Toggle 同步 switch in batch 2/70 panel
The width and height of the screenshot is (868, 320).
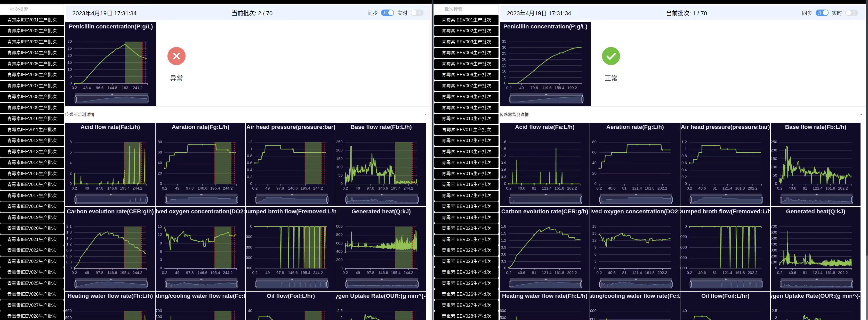pyautogui.click(x=387, y=13)
